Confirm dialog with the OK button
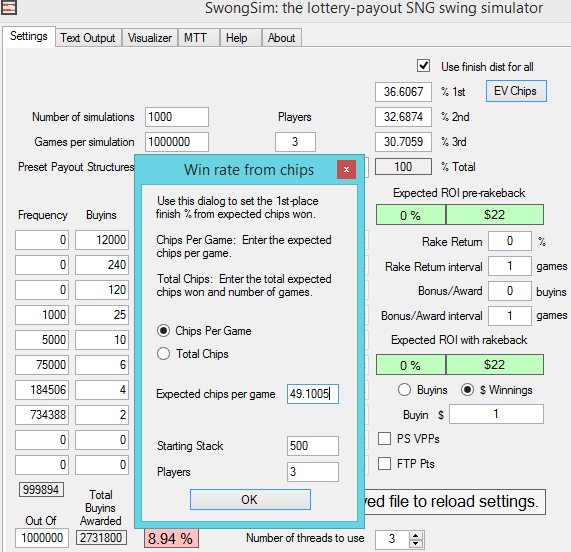Viewport: 571px width, 552px height. point(250,500)
